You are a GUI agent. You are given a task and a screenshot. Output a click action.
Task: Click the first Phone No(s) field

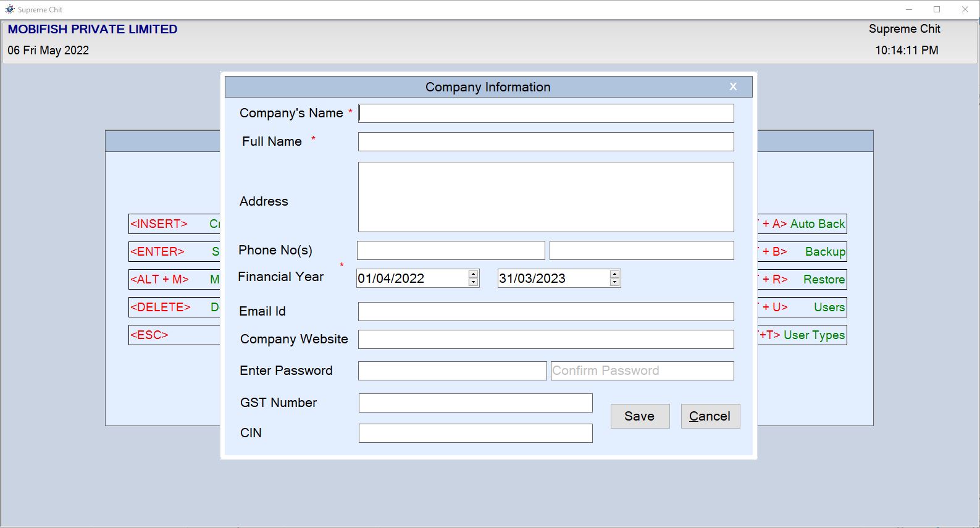click(450, 249)
